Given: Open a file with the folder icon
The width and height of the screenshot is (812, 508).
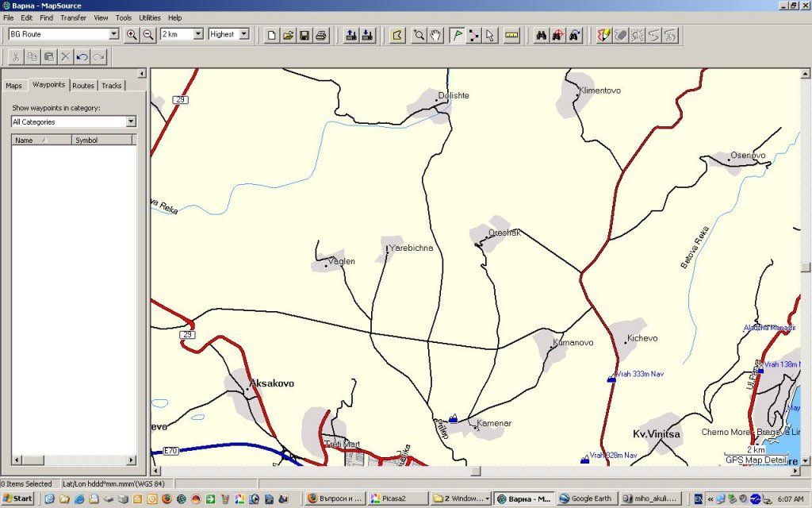Looking at the screenshot, I should coord(288,35).
